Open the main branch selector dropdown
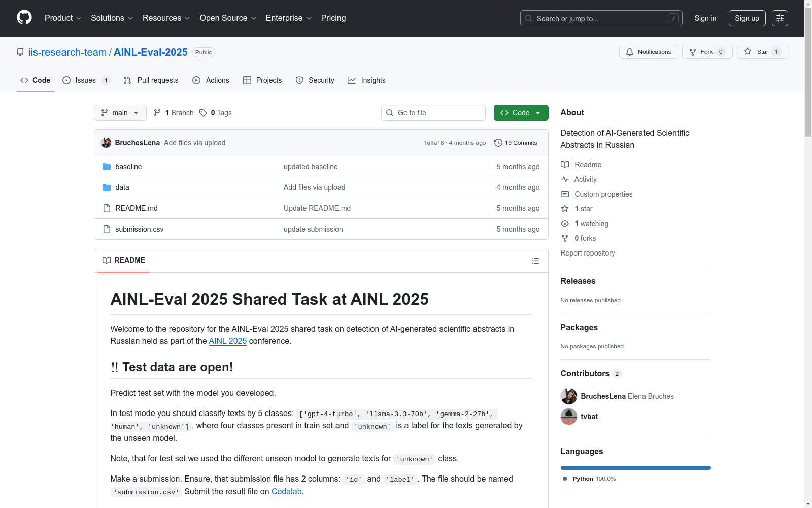 (120, 113)
